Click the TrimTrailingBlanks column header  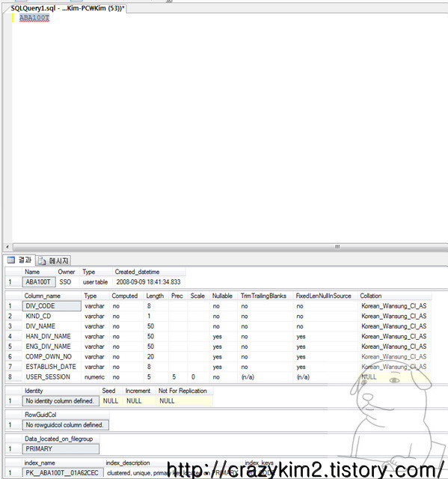(x=265, y=296)
